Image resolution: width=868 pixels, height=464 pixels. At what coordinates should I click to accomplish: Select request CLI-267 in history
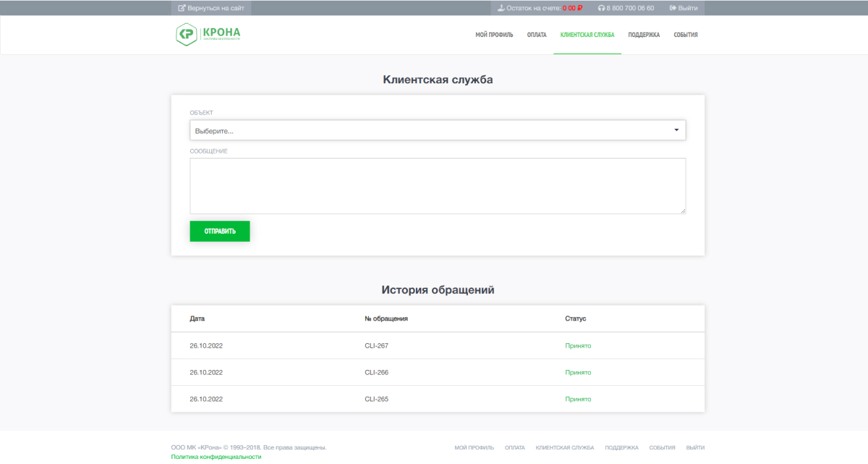tap(376, 345)
